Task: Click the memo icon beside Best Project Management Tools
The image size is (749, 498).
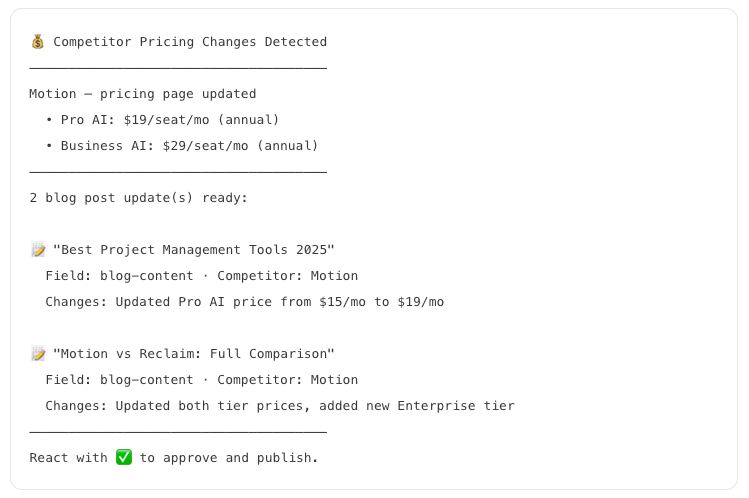Action: (x=38, y=250)
